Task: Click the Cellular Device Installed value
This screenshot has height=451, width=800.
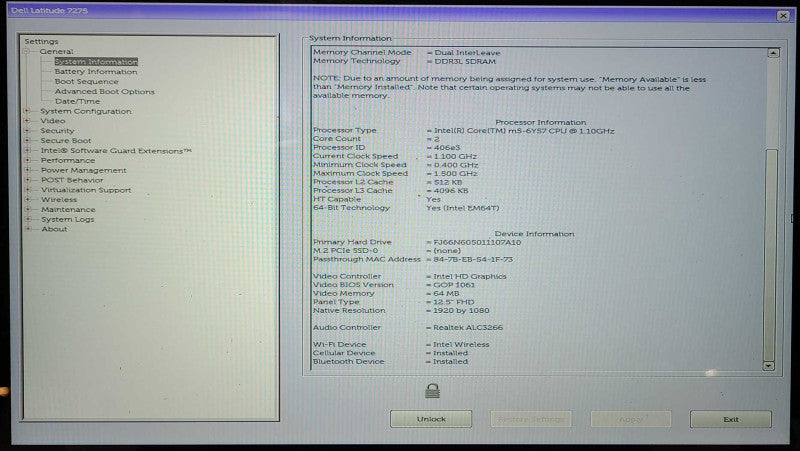Action: (x=451, y=353)
